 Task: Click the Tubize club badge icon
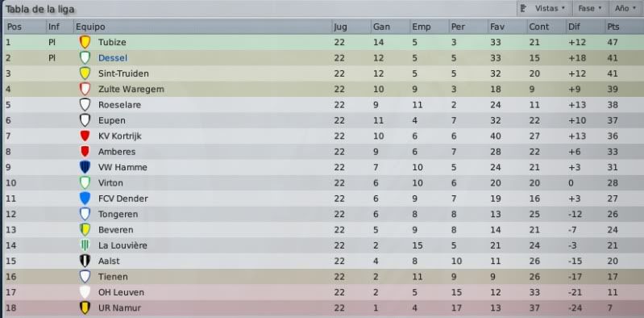(x=85, y=42)
